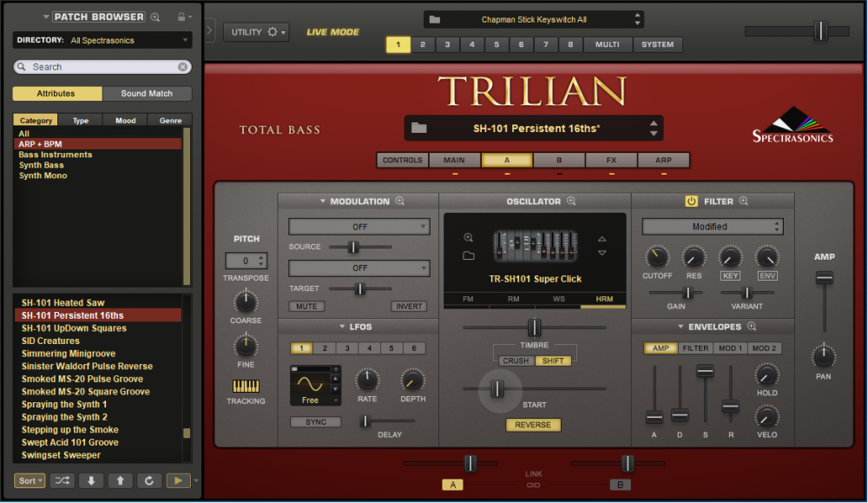Zoom into the Envelopes section magnifier
Image resolution: width=868 pixels, height=503 pixels.
pos(752,327)
